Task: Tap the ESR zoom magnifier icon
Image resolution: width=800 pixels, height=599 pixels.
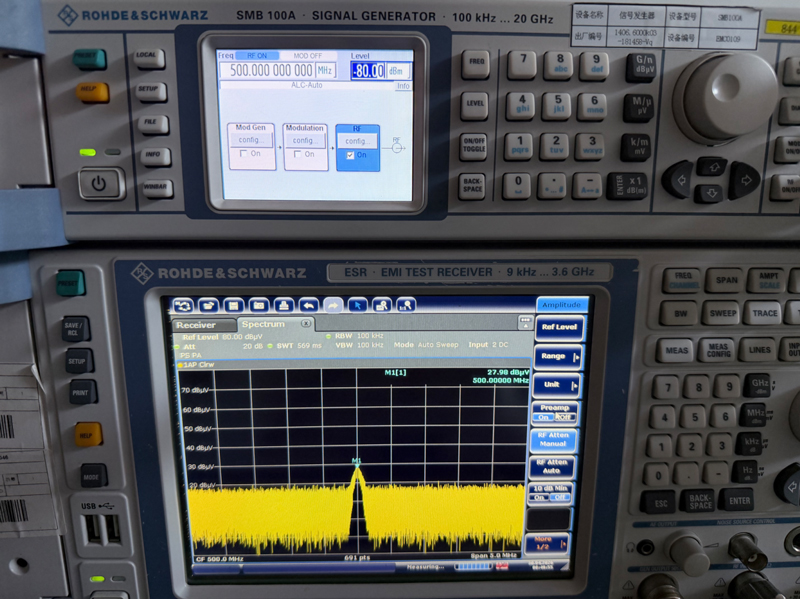Action: 382,305
